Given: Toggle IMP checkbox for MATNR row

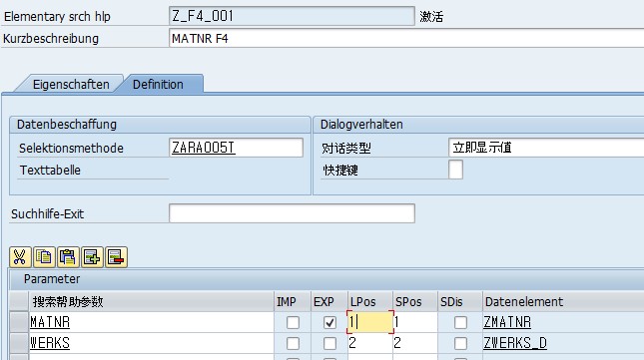Looking at the screenshot, I should pyautogui.click(x=293, y=323).
